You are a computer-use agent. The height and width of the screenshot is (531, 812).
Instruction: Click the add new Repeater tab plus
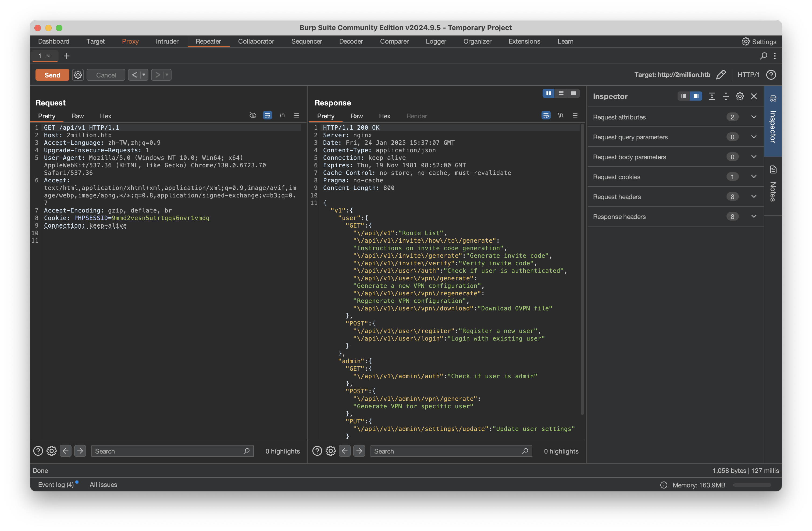[x=66, y=56]
